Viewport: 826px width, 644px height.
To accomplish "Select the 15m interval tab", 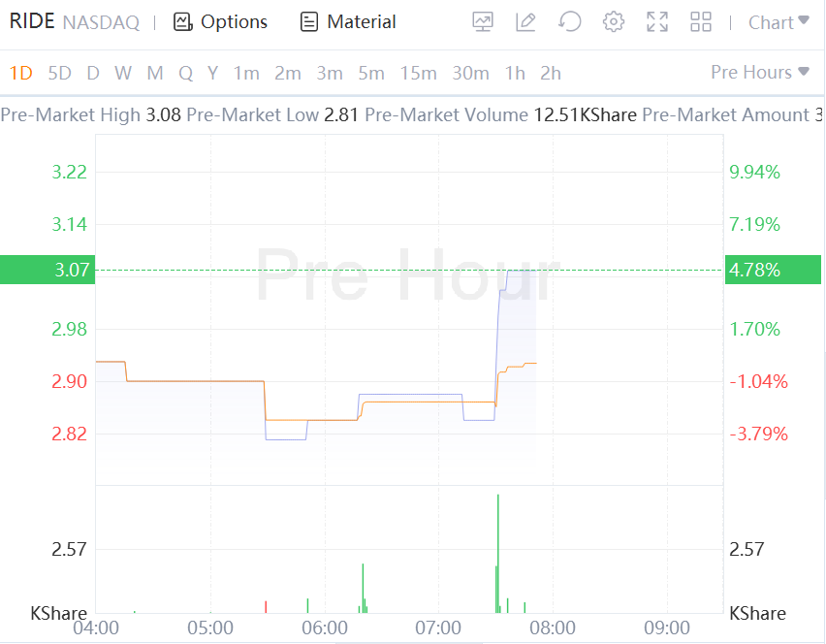I will (x=419, y=73).
